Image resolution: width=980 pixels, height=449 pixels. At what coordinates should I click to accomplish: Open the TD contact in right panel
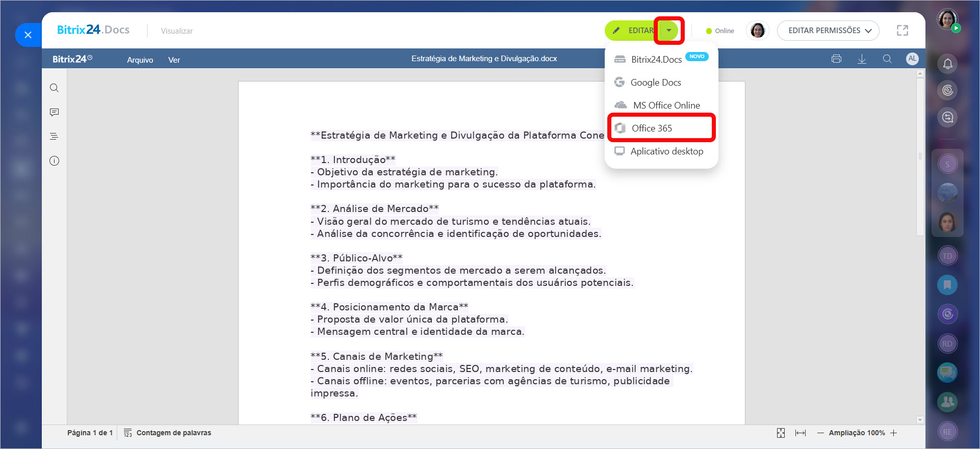[x=947, y=256]
